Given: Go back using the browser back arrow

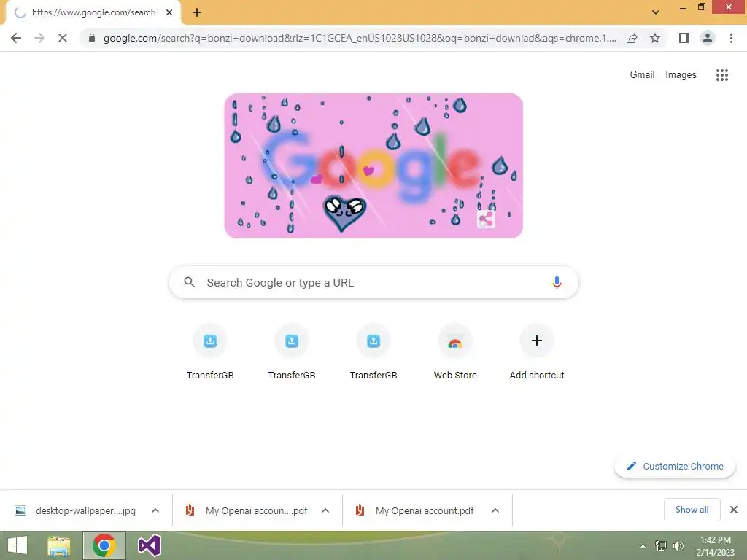Looking at the screenshot, I should [16, 38].
